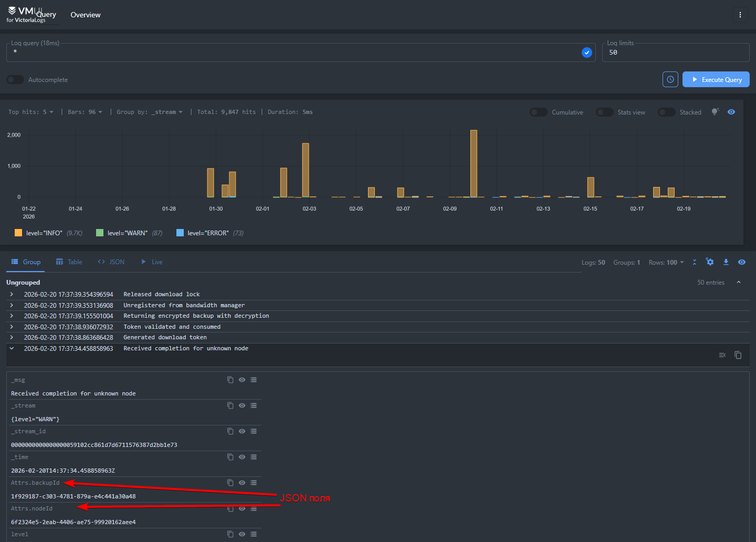The height and width of the screenshot is (542, 756).
Task: Copy the _msg field value
Action: click(230, 380)
